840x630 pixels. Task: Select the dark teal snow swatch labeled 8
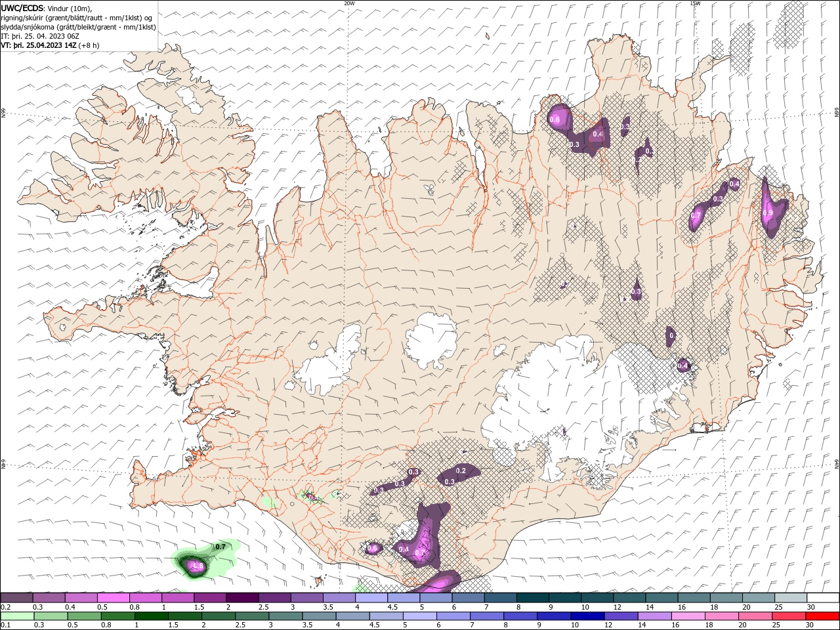[534, 598]
